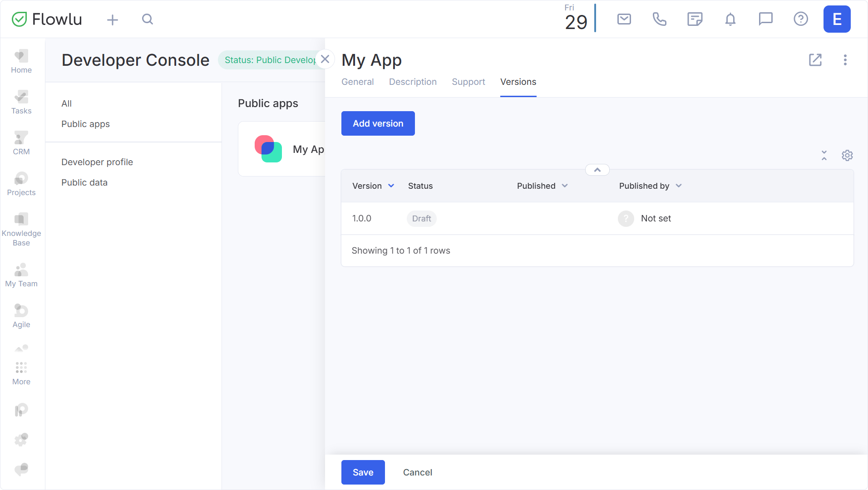Click the Not set publisher avatar
Viewport: 868px width, 490px height.
coord(626,219)
